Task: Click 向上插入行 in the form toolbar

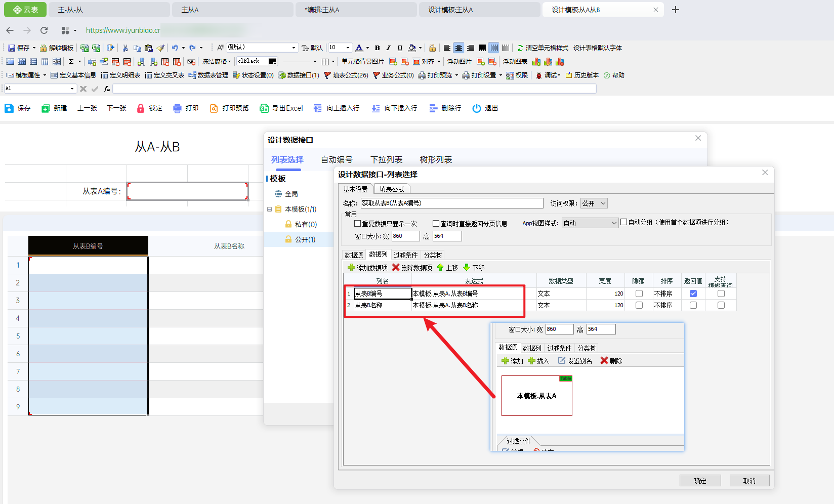Action: point(337,108)
